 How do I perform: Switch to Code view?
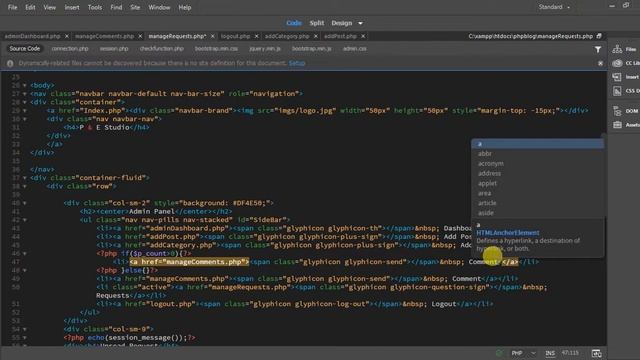point(294,23)
